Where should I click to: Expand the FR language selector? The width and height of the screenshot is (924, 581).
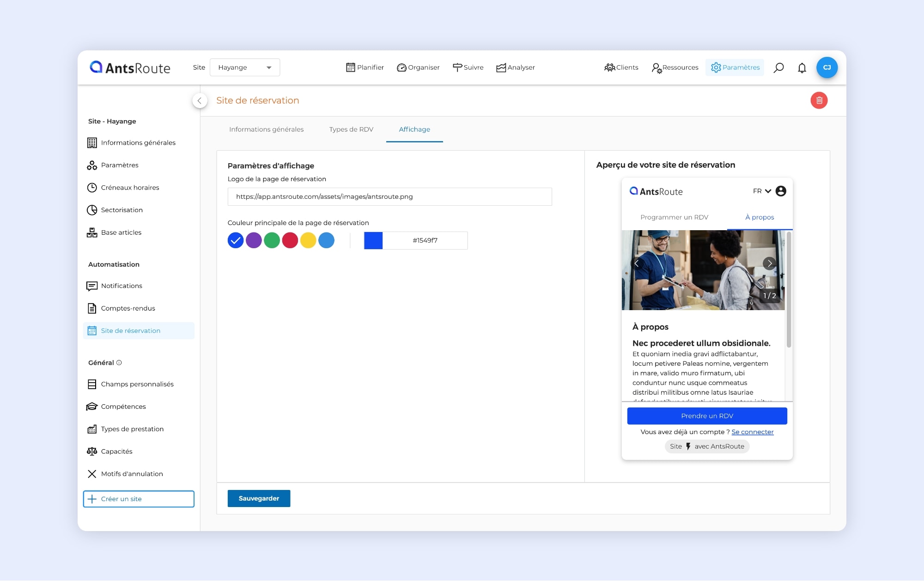pos(762,191)
